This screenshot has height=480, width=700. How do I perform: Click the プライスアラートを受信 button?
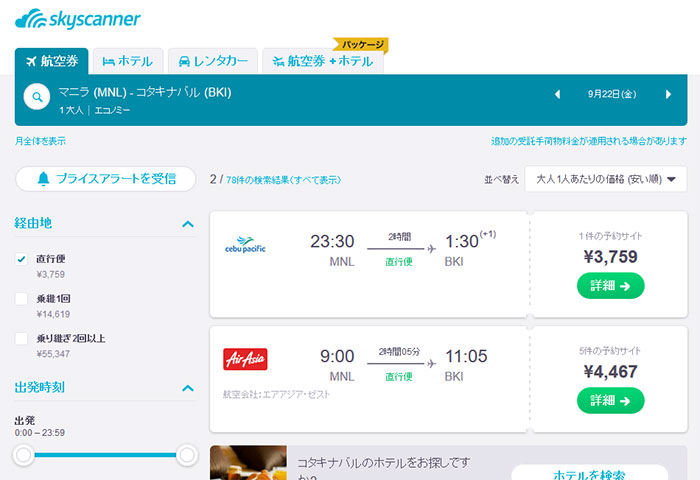[106, 179]
